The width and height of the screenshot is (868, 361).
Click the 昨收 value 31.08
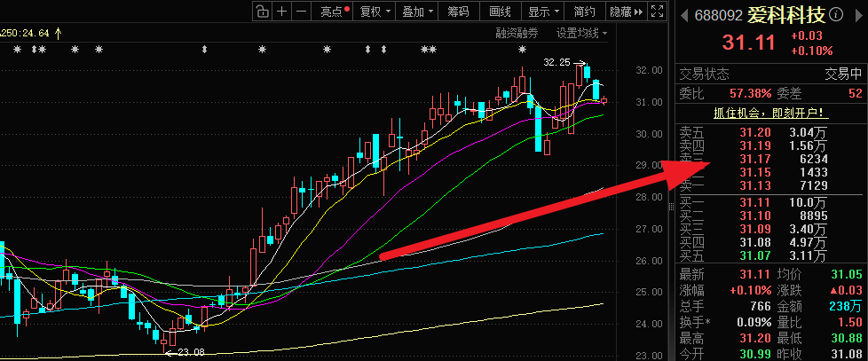[846, 355]
